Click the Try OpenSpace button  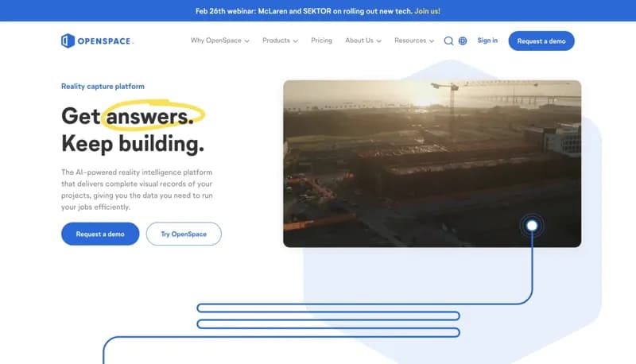(184, 234)
